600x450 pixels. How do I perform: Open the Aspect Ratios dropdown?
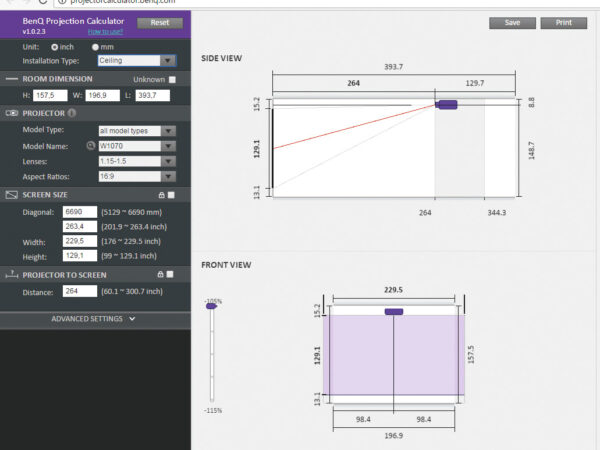tap(137, 176)
